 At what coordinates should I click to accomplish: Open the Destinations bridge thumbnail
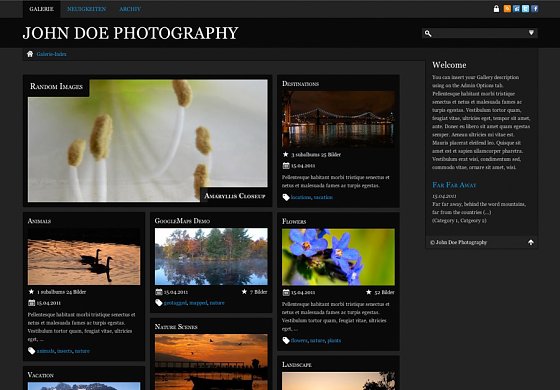tap(338, 119)
